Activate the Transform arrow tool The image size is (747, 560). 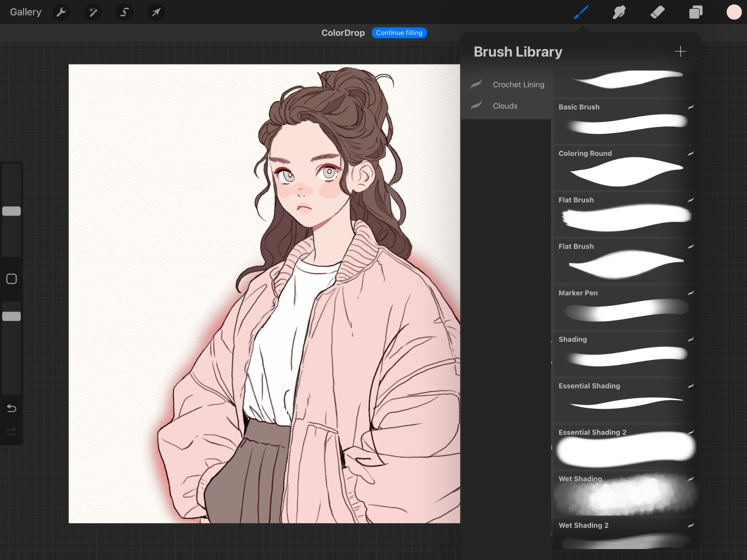(156, 12)
